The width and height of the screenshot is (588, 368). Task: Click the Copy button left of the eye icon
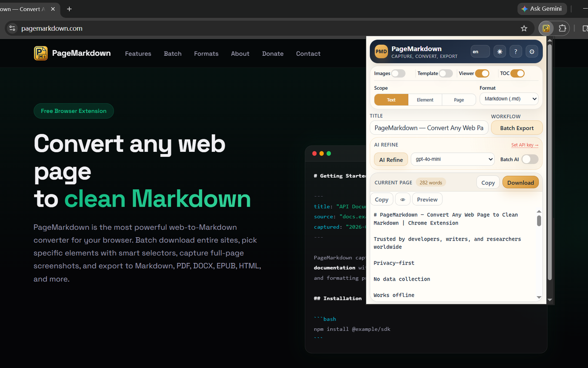click(x=382, y=199)
